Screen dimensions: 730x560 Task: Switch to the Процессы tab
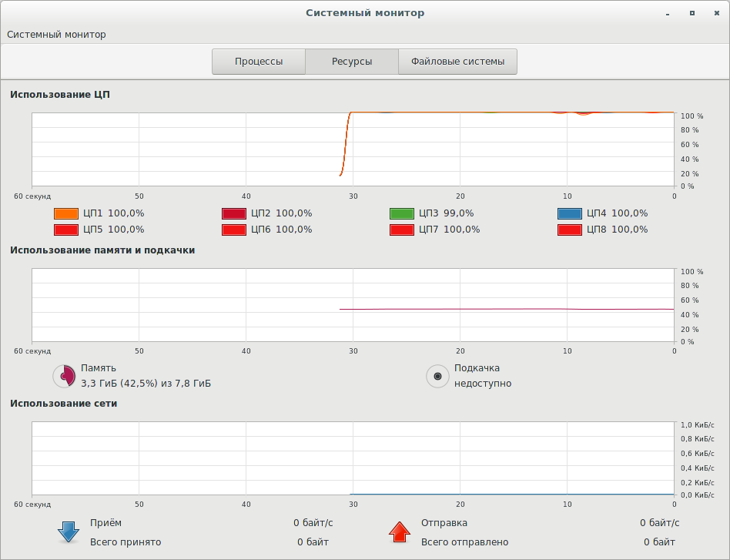click(259, 62)
